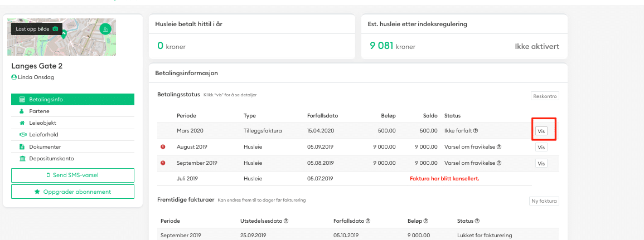Click help icon beside Status in Fremtidige fakturaer
Screen dimensions: 644x240
[477, 221]
